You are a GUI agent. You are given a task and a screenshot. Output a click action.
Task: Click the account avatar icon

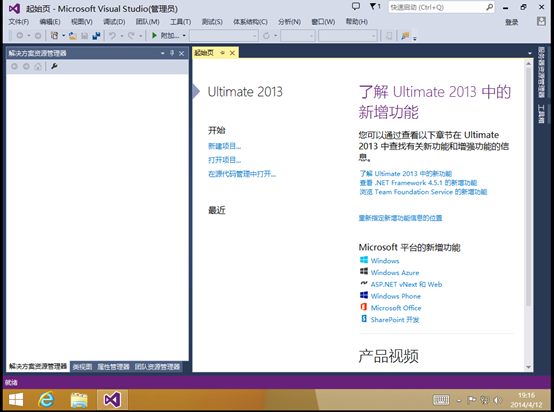point(541,22)
